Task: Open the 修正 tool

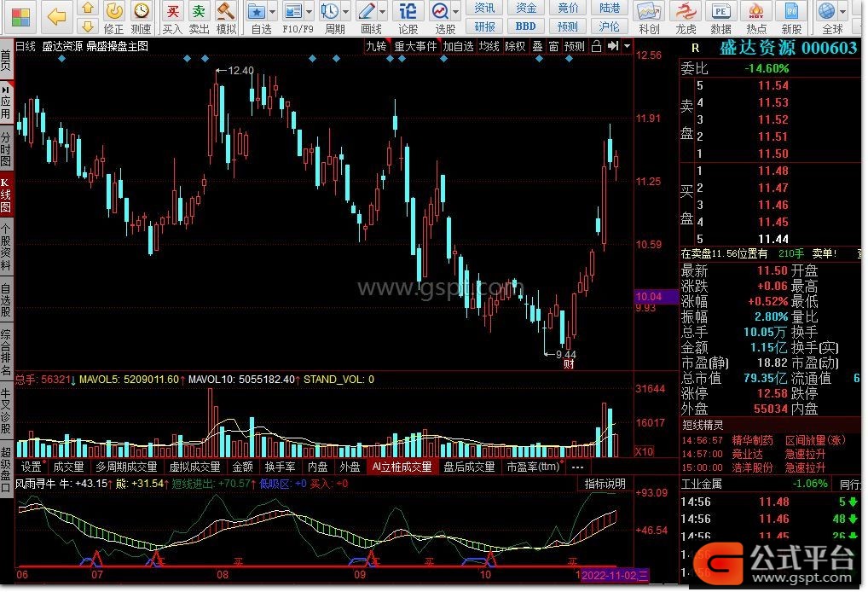Action: tap(114, 18)
